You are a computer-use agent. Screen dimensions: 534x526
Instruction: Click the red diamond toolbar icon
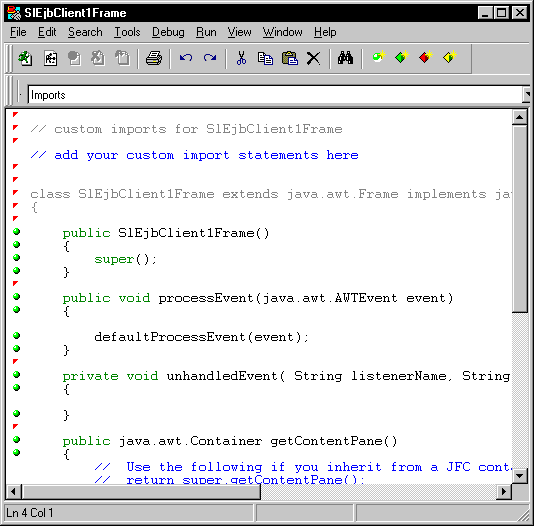(426, 57)
